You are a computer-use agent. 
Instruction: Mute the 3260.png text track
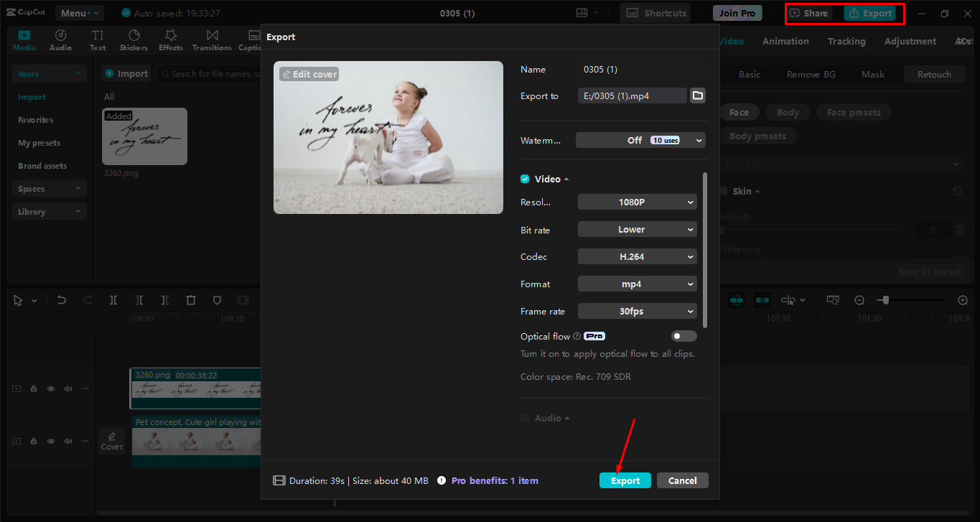coord(67,388)
